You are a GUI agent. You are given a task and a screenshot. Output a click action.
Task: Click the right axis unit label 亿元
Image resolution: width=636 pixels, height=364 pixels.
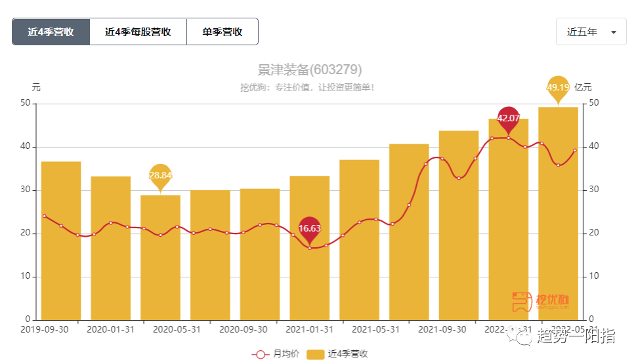click(x=583, y=87)
